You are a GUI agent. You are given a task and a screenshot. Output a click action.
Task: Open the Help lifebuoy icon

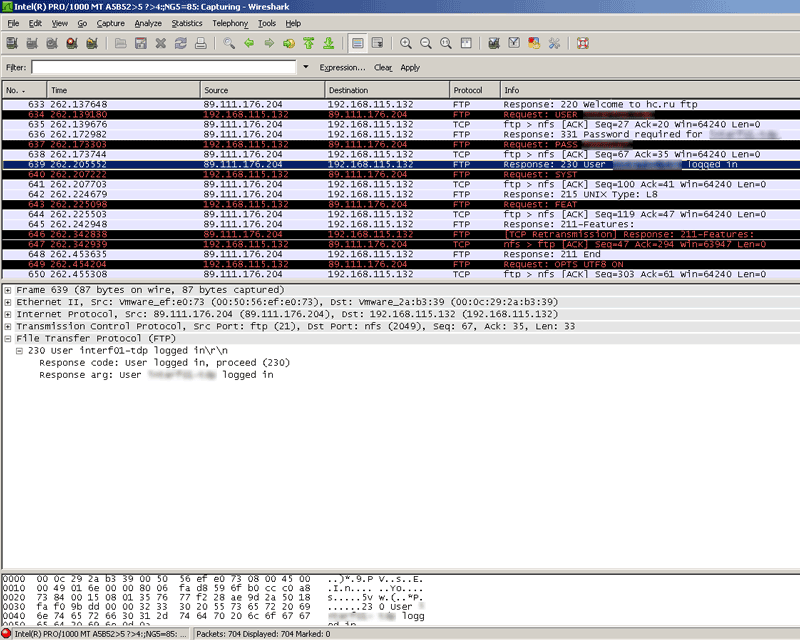(x=583, y=44)
